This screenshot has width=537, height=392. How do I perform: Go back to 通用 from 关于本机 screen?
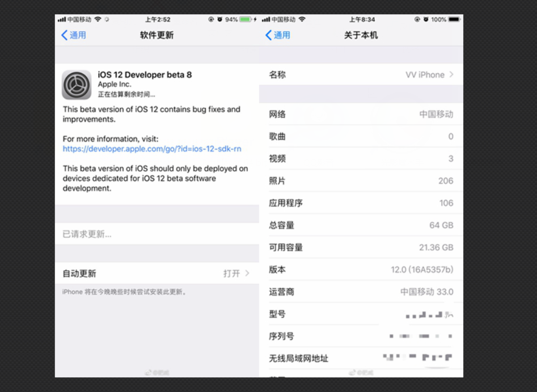pos(278,35)
